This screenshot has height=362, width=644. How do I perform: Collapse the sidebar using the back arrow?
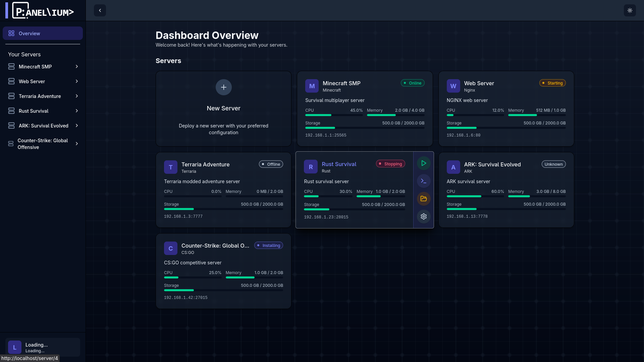point(100,10)
